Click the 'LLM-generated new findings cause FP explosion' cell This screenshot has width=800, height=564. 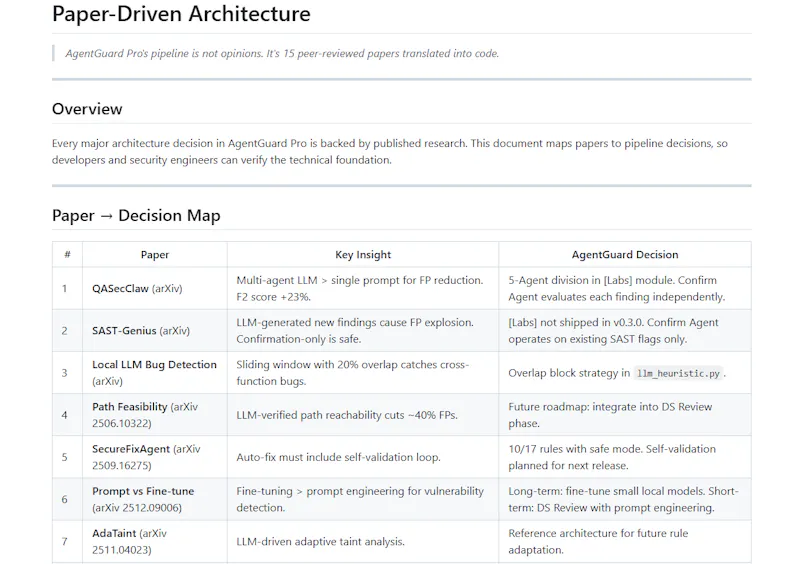(x=363, y=331)
